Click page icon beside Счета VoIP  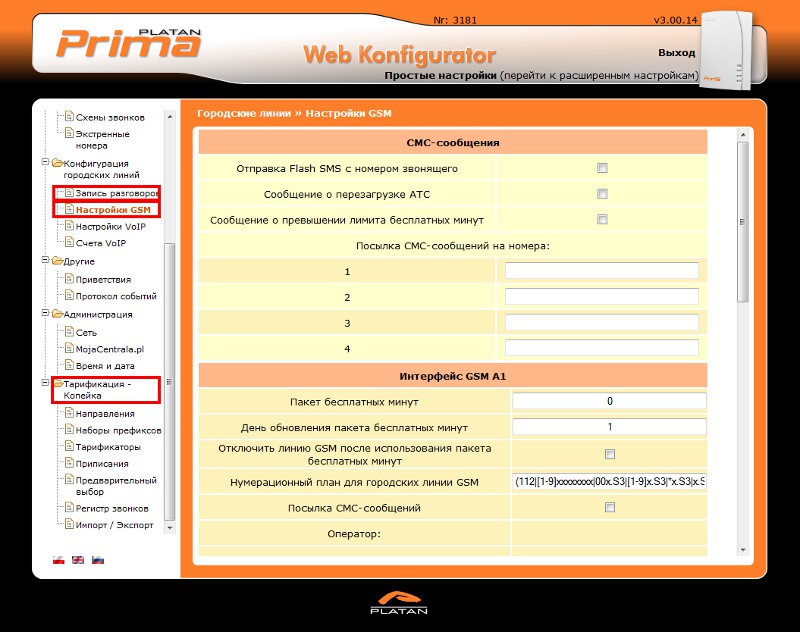click(x=69, y=242)
